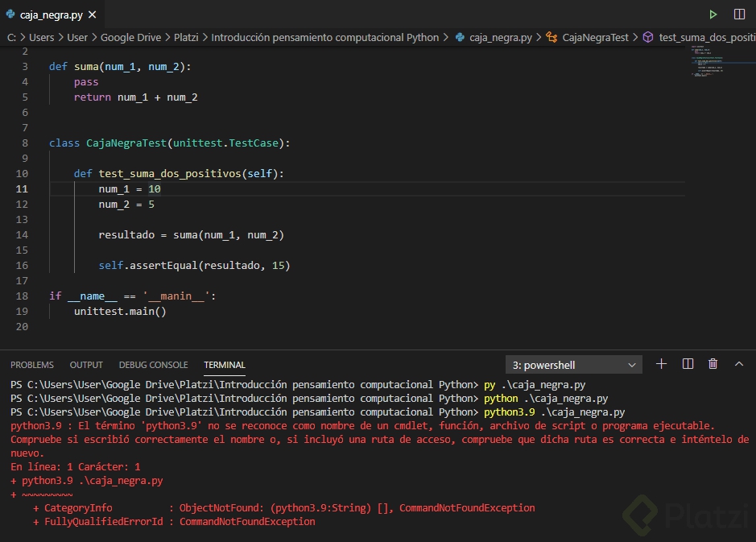The height and width of the screenshot is (542, 756).
Task: Click 'def suma(num_1, num_2):' line
Action: [120, 67]
